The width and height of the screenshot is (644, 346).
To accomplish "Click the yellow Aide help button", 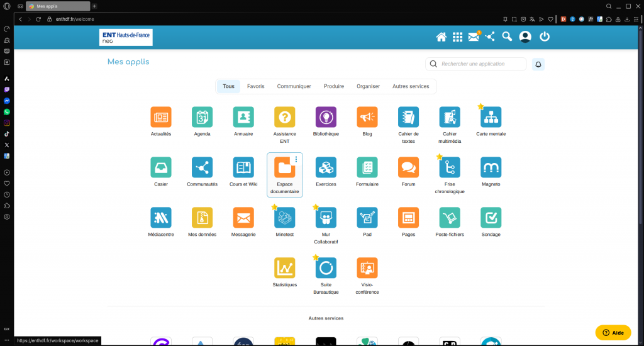I will pyautogui.click(x=613, y=333).
